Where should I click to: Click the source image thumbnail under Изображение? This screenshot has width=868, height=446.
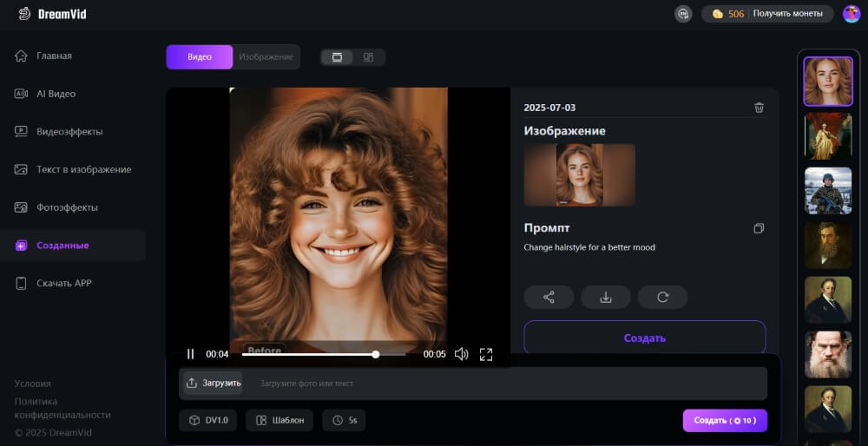click(x=580, y=175)
